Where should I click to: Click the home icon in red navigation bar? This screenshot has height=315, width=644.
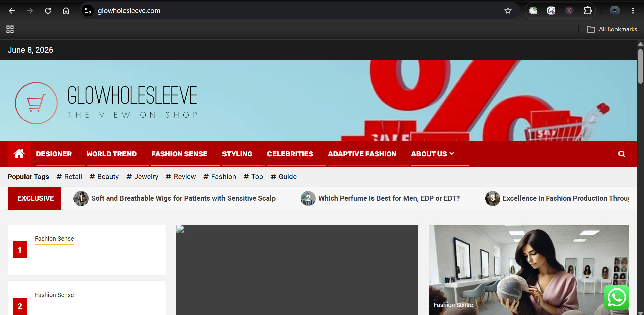[x=19, y=154]
